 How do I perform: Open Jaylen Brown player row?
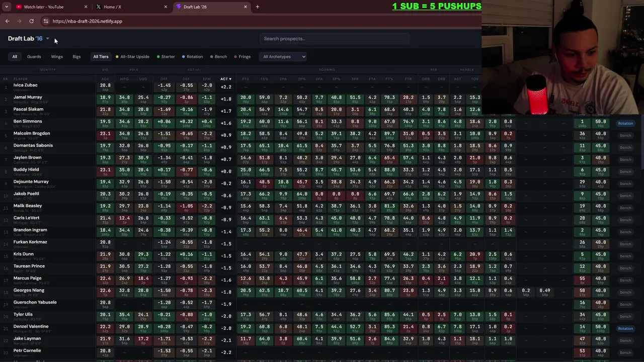(x=322, y=159)
